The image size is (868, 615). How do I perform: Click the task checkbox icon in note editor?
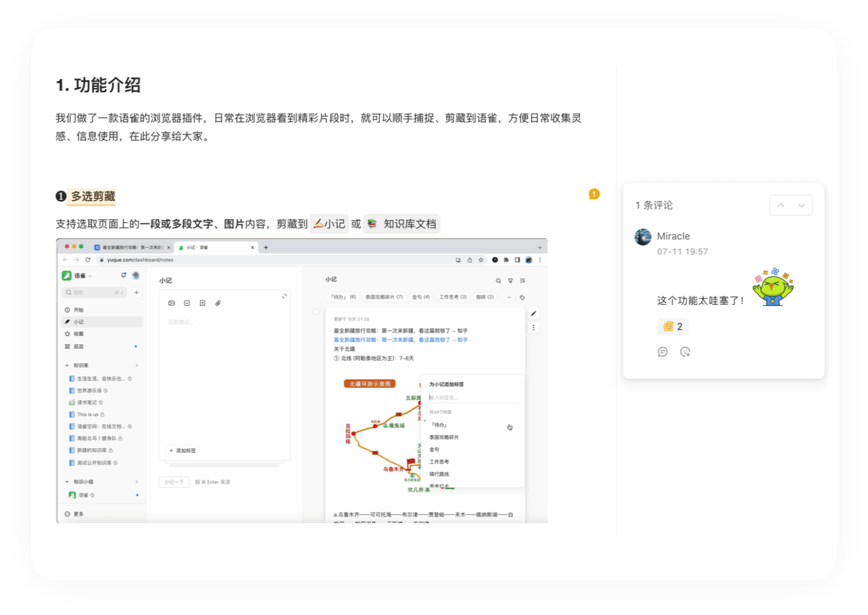(187, 303)
